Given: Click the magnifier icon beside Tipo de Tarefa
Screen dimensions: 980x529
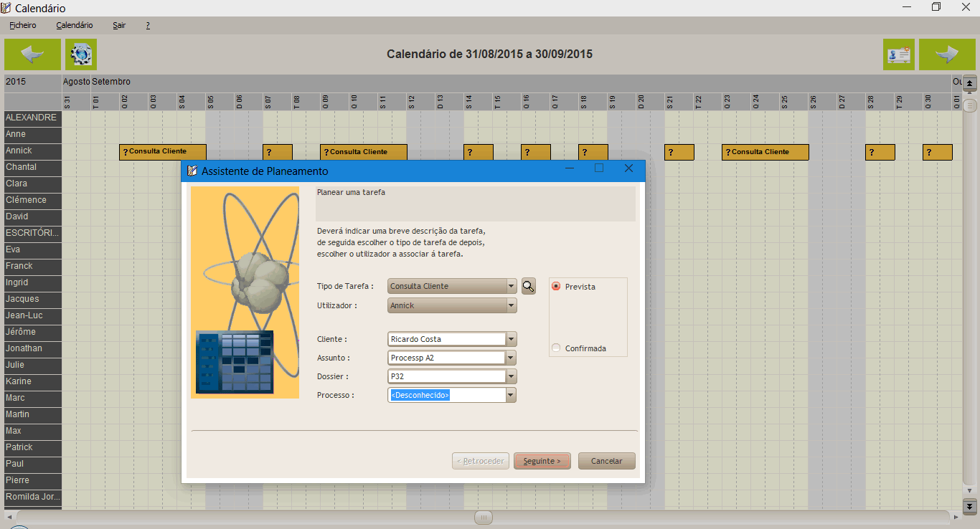Looking at the screenshot, I should point(529,286).
